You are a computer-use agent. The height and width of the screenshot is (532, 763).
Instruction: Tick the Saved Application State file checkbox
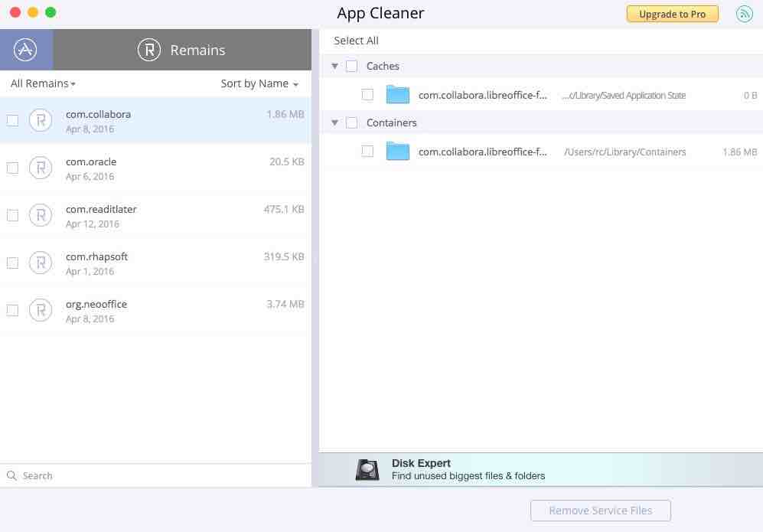click(x=368, y=95)
